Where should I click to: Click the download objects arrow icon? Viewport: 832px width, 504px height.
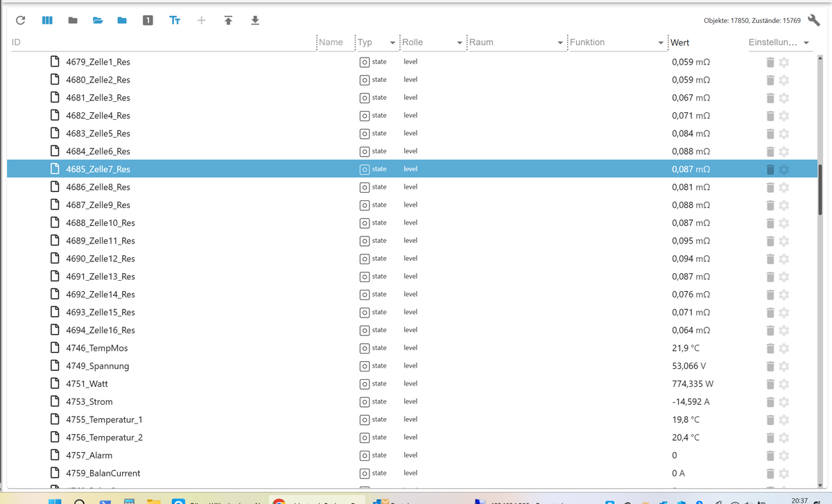(255, 20)
